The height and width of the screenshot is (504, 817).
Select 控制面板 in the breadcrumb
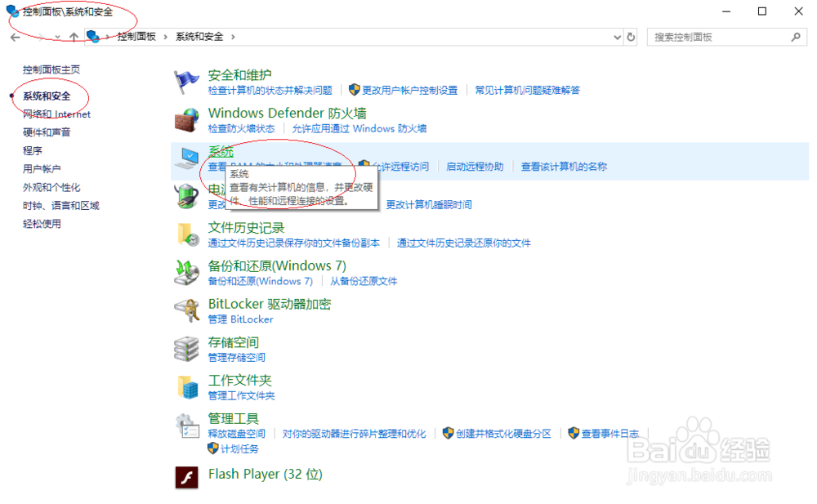coord(136,37)
